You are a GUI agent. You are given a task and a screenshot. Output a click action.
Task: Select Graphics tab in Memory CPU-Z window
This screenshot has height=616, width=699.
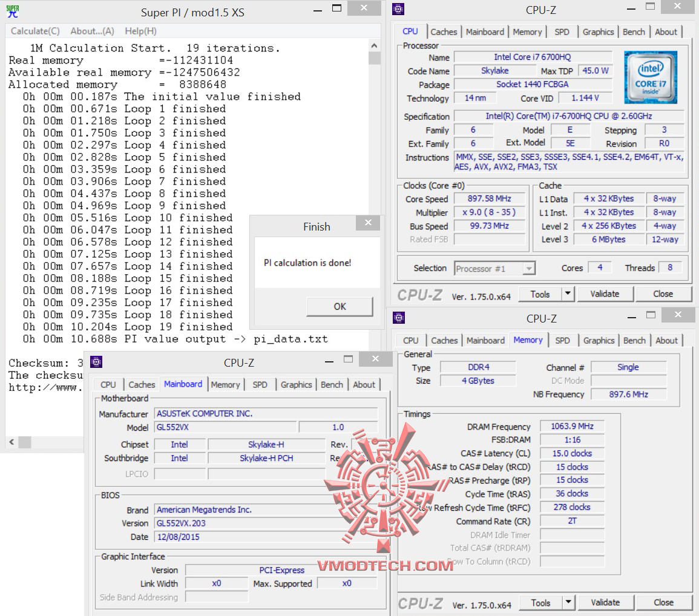(x=599, y=341)
